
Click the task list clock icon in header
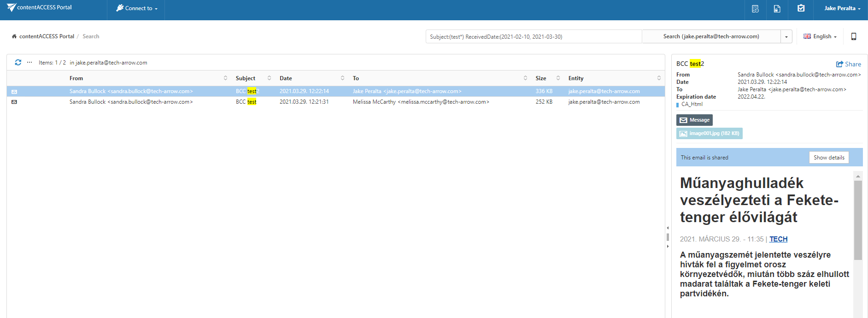click(x=755, y=9)
